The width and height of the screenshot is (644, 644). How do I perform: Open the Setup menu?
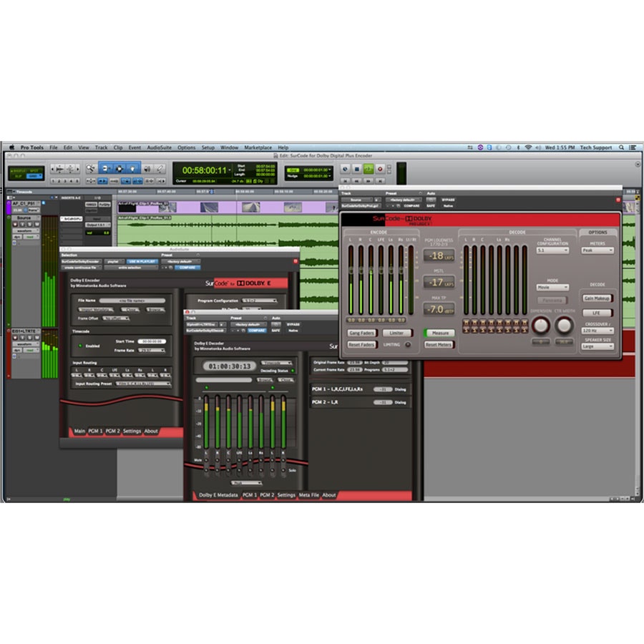(208, 147)
